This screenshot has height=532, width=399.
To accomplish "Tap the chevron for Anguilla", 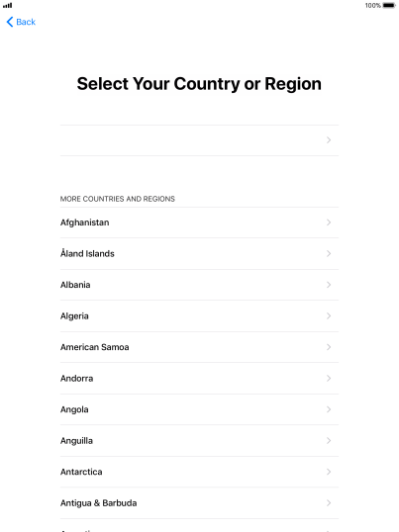I will coord(329,441).
